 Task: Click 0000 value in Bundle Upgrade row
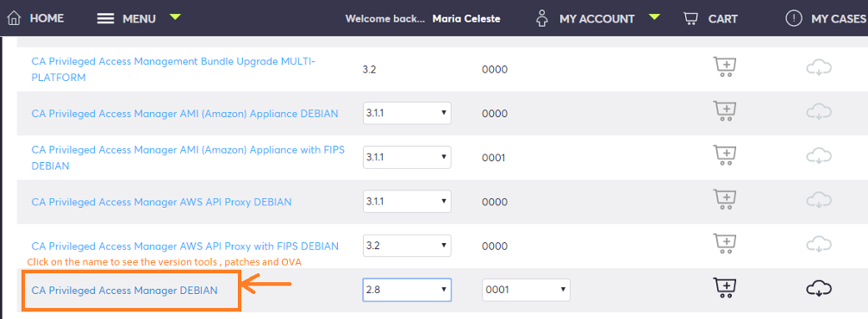(x=495, y=70)
